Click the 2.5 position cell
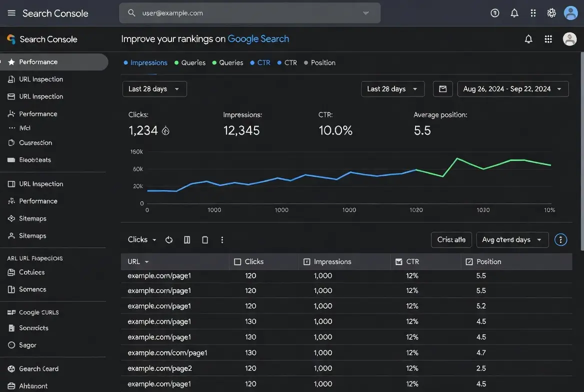The image size is (584, 392). [x=481, y=368]
